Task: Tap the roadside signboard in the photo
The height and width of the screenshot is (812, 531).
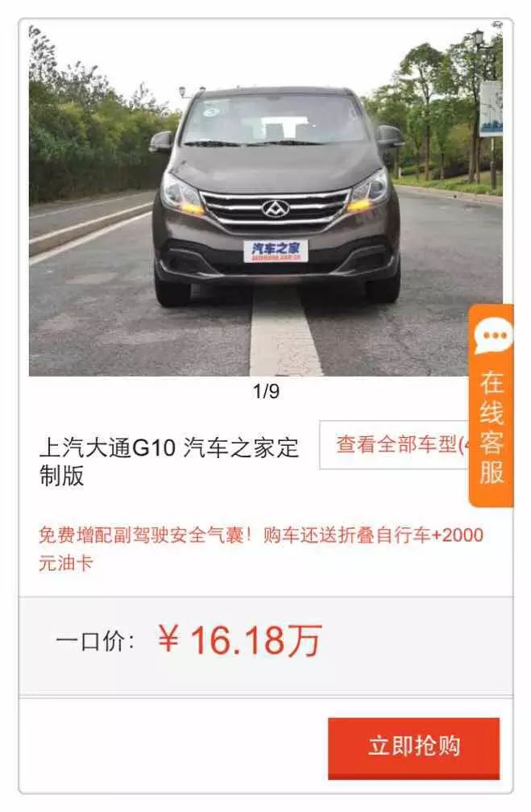Action: point(491,109)
